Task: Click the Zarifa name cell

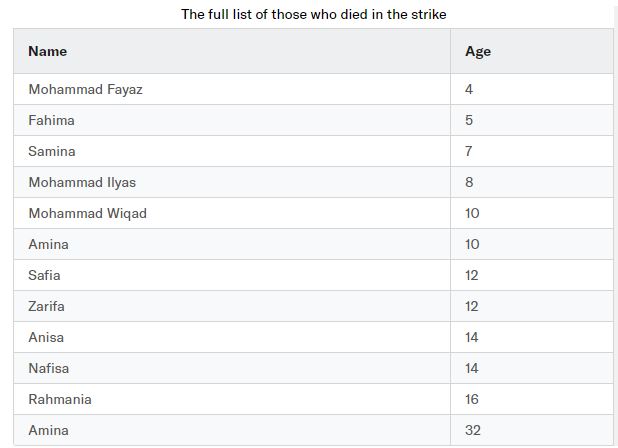Action: pos(232,306)
